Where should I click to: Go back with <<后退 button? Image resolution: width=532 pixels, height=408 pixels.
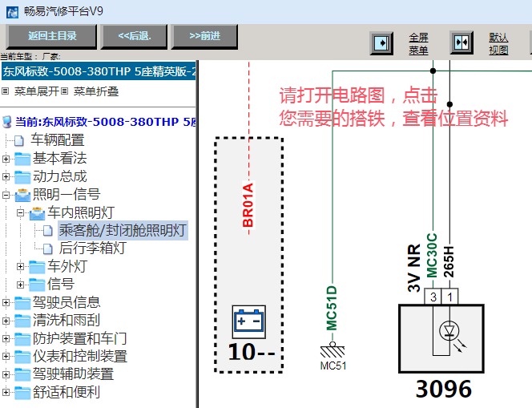tap(135, 36)
